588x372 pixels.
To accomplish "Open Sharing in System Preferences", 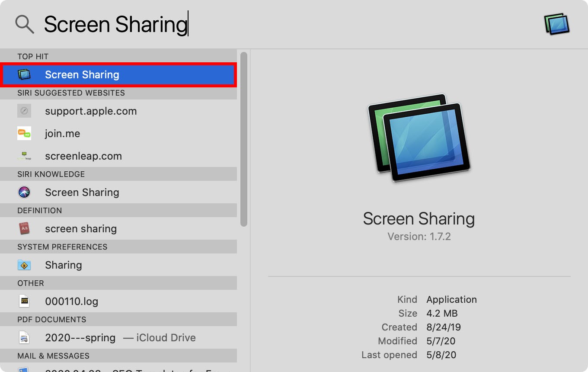I will [64, 265].
